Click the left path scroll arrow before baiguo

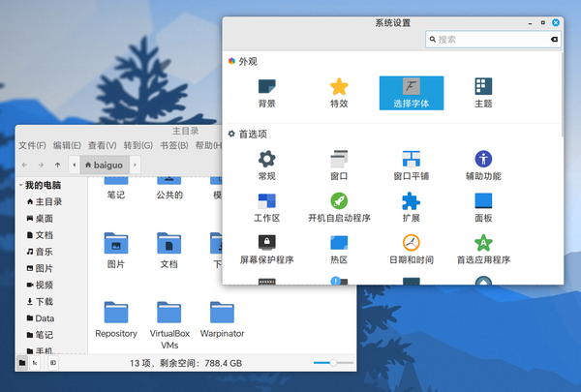(x=75, y=165)
